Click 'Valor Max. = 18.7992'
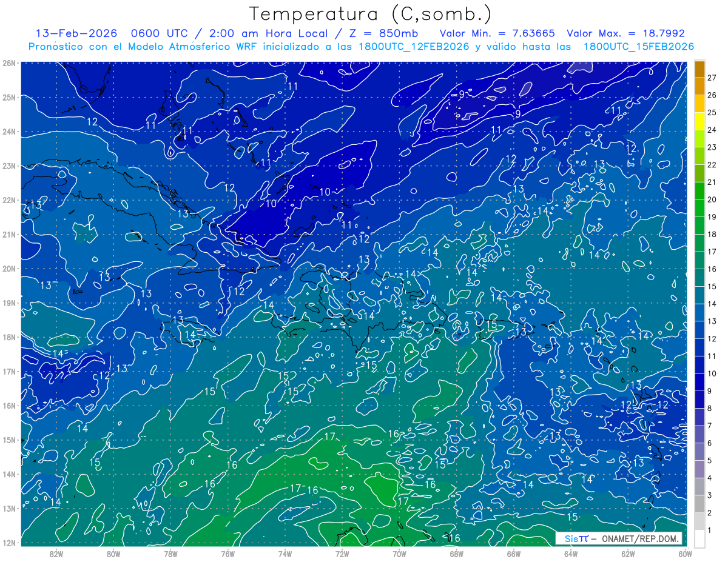This screenshot has width=728, height=562. [x=625, y=33]
